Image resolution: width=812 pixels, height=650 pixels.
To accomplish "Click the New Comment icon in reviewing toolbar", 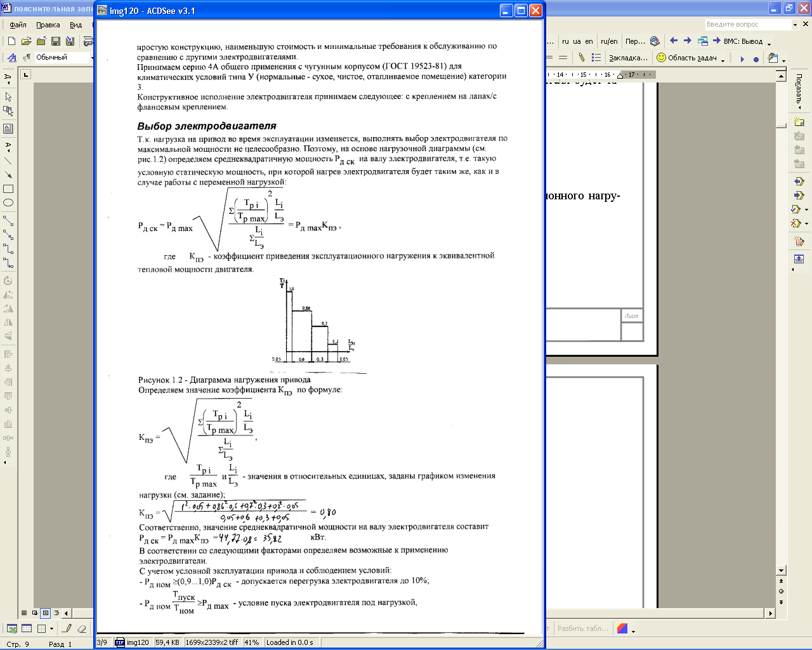I will [x=799, y=122].
